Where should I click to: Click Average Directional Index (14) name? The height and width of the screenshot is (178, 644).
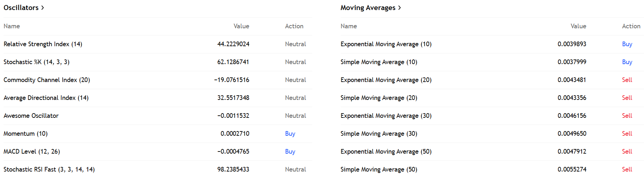pyautogui.click(x=46, y=98)
